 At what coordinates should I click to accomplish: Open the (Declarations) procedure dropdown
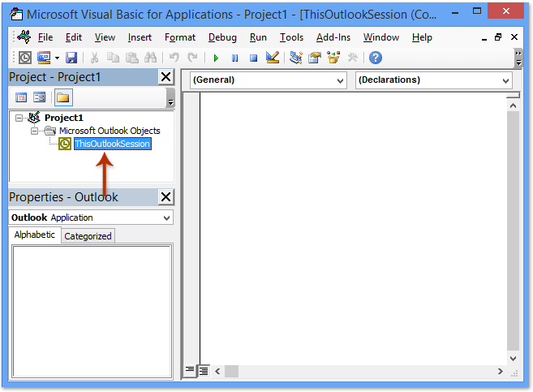(x=505, y=80)
